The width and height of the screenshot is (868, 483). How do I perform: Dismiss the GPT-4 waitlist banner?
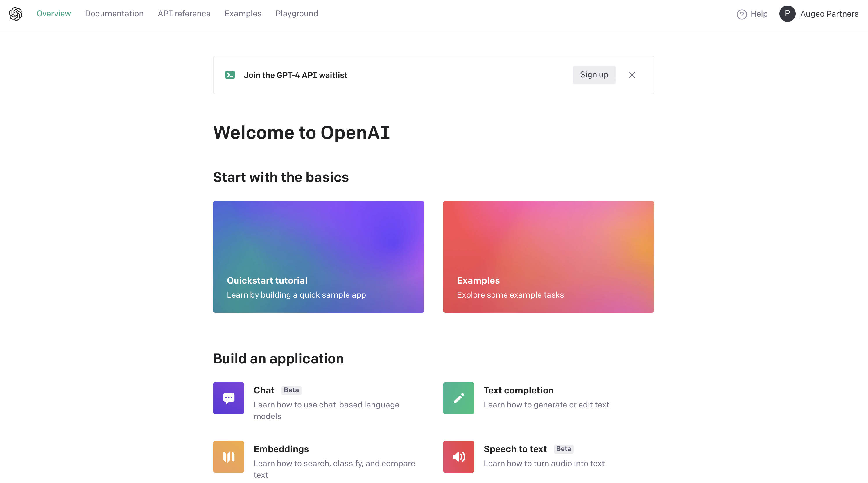coord(632,75)
